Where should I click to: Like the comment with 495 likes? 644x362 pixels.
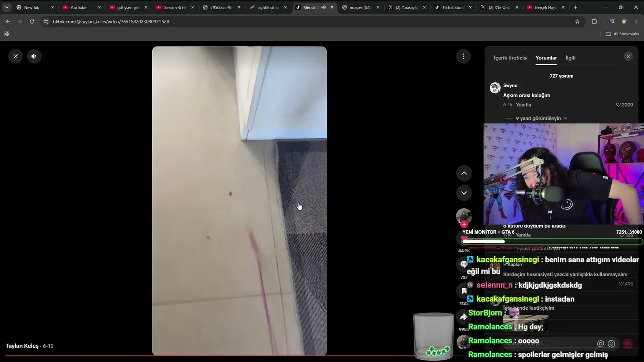(x=625, y=284)
